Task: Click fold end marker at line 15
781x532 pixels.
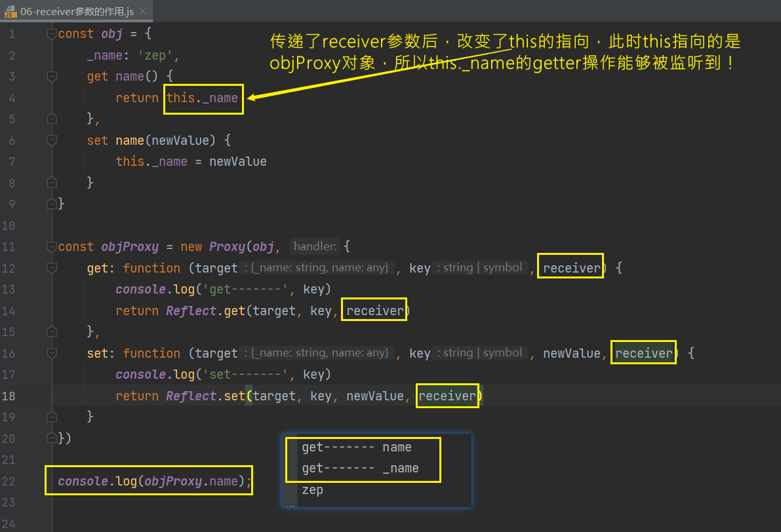Action: point(51,332)
